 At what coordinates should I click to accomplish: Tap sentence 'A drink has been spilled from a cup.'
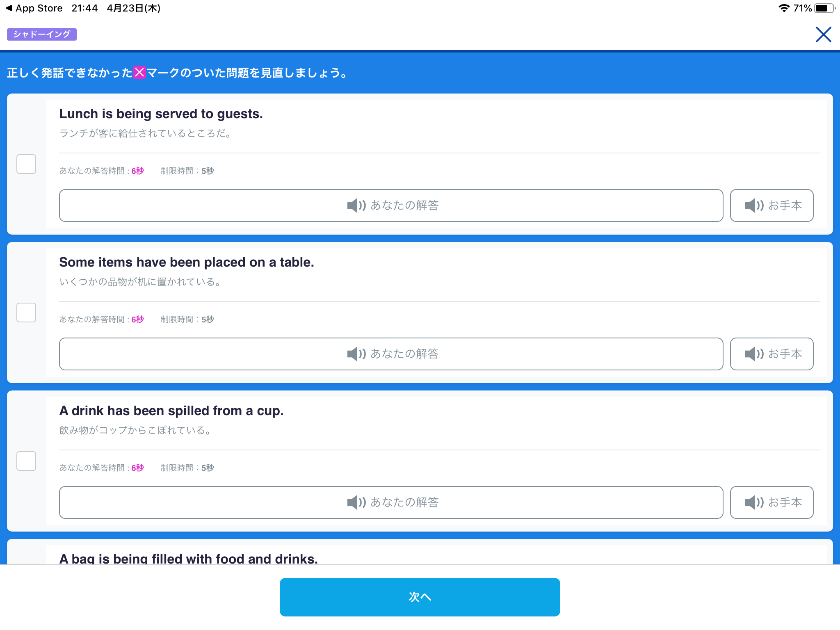(171, 411)
